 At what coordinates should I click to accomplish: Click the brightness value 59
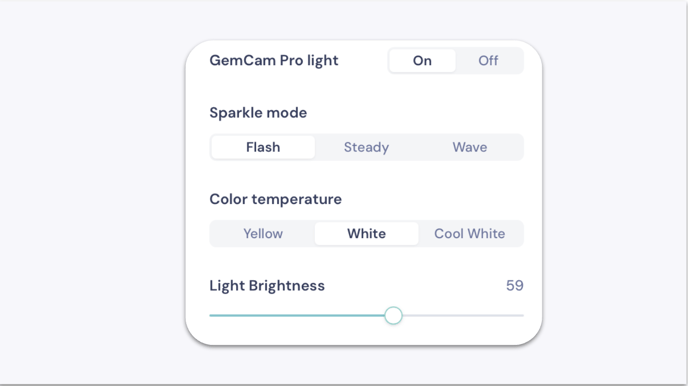[515, 286]
